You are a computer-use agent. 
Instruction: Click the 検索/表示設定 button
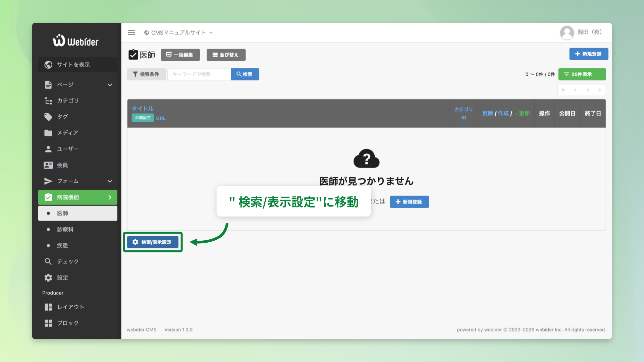click(153, 242)
